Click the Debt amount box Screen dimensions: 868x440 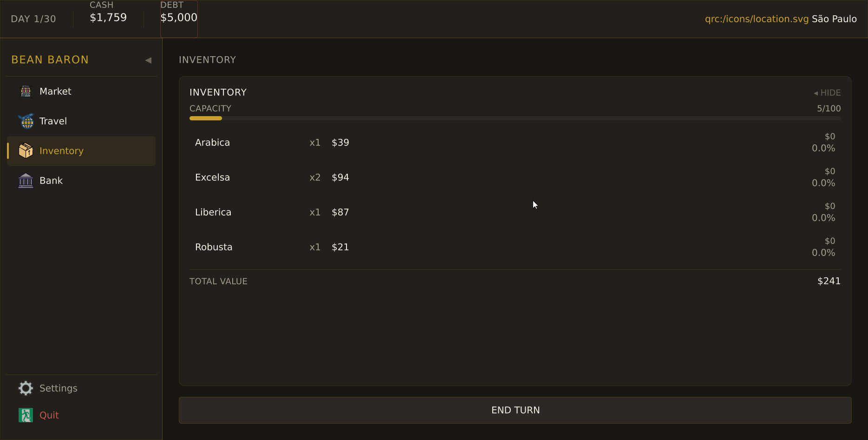click(179, 19)
